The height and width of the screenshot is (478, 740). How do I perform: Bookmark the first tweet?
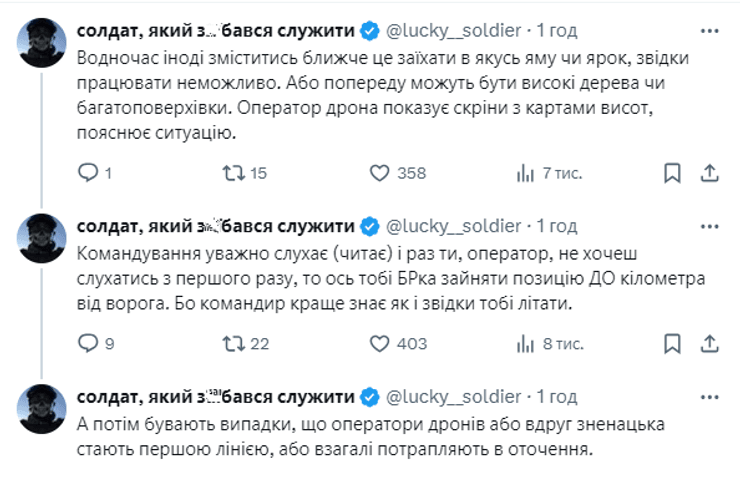pos(669,173)
